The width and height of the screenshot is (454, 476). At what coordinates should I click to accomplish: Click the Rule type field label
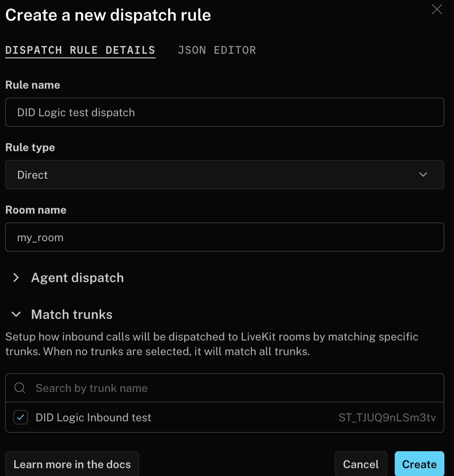[30, 147]
